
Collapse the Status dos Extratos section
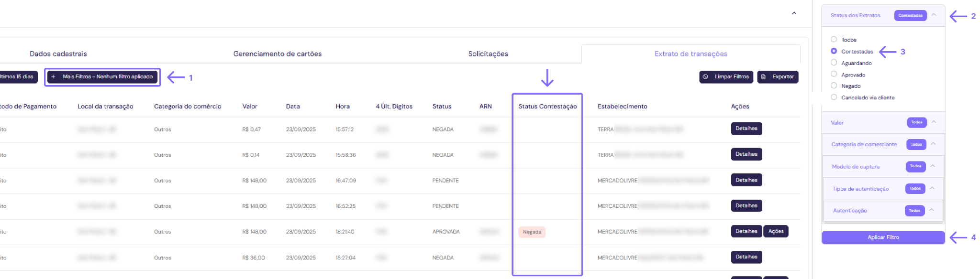[934, 15]
